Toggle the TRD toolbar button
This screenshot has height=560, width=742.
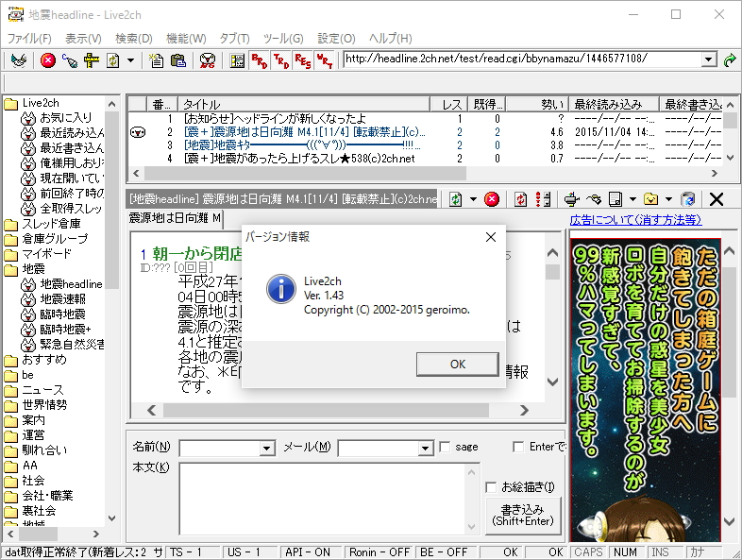[x=281, y=60]
